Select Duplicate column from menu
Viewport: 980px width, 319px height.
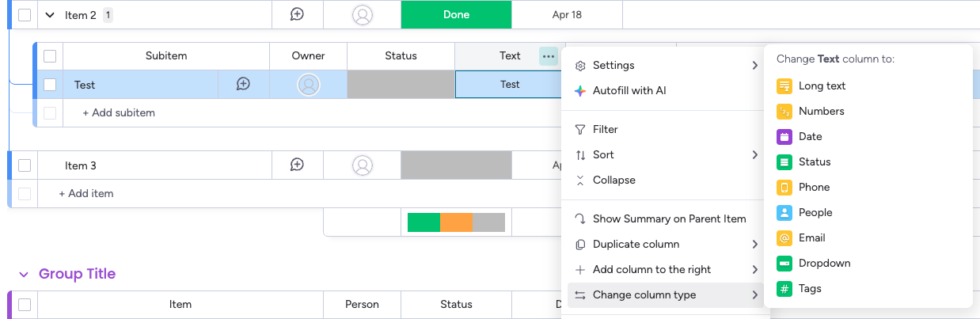click(636, 244)
